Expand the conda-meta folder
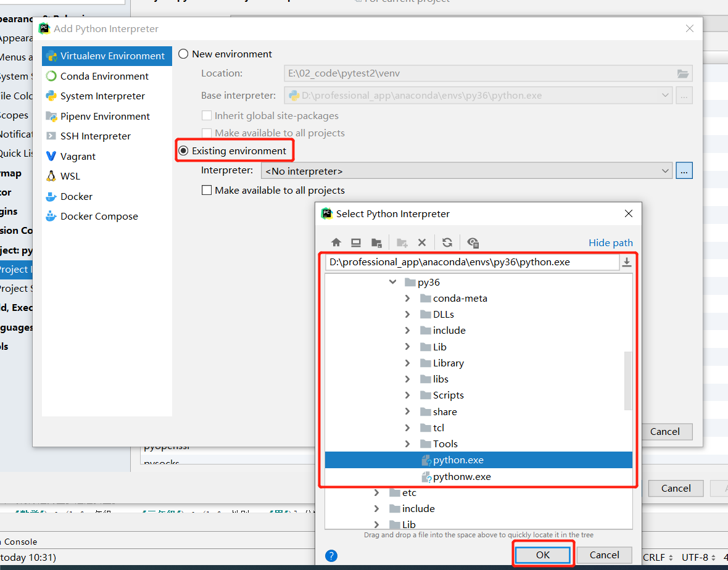Image resolution: width=728 pixels, height=570 pixels. click(x=407, y=298)
